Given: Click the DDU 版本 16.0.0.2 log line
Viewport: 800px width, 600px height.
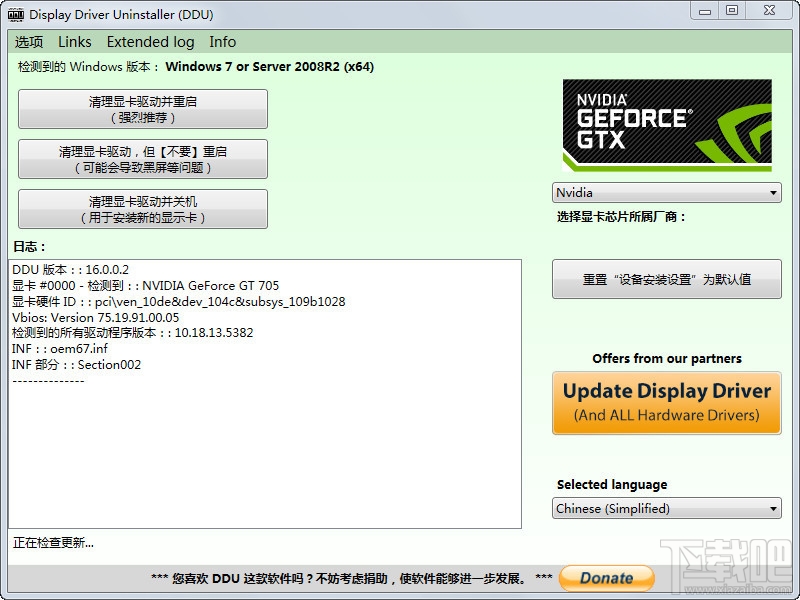Looking at the screenshot, I should pos(70,269).
